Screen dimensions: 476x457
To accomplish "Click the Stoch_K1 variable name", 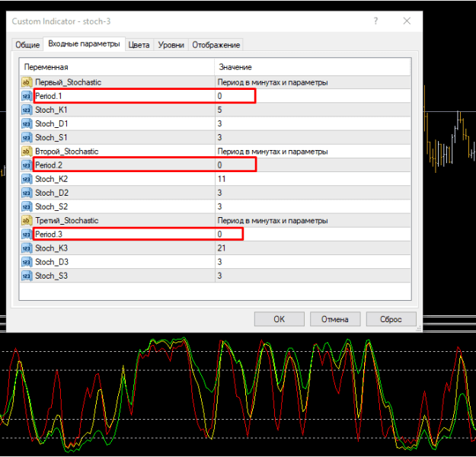I will [x=51, y=110].
